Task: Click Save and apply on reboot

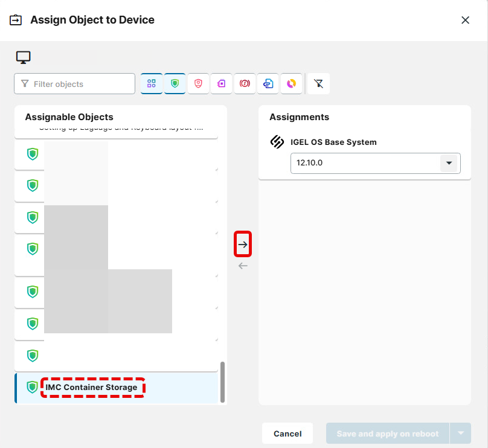Action: [388, 434]
